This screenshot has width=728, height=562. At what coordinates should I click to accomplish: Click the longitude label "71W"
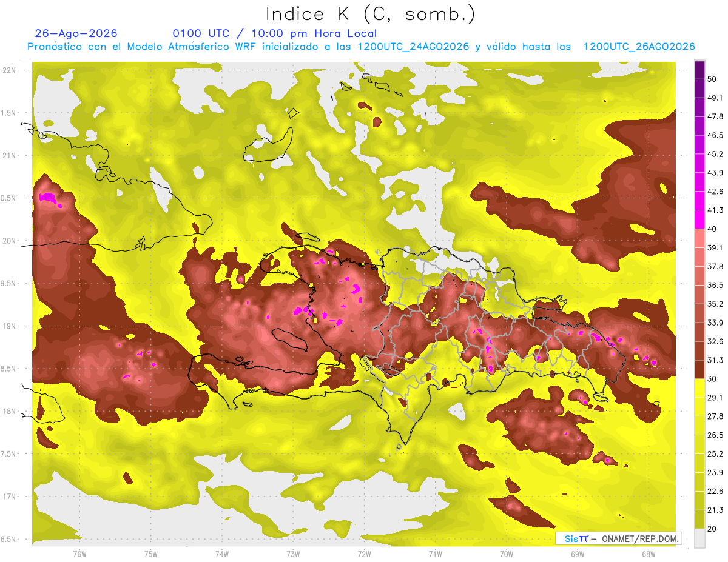(435, 554)
